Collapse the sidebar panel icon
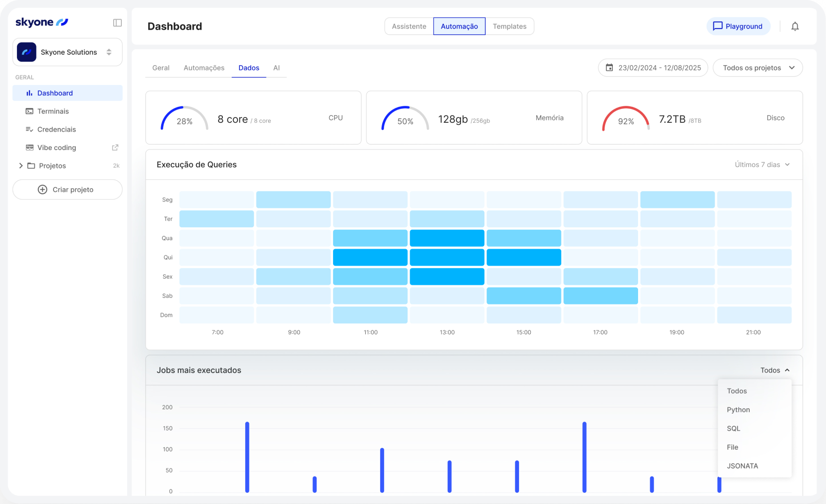 pos(118,23)
